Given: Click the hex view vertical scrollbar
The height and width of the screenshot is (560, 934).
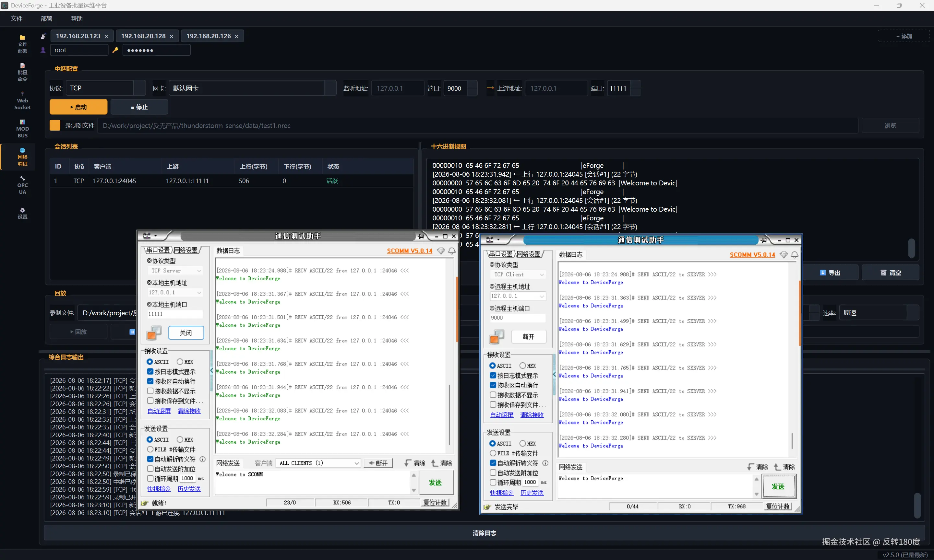Looking at the screenshot, I should point(911,248).
